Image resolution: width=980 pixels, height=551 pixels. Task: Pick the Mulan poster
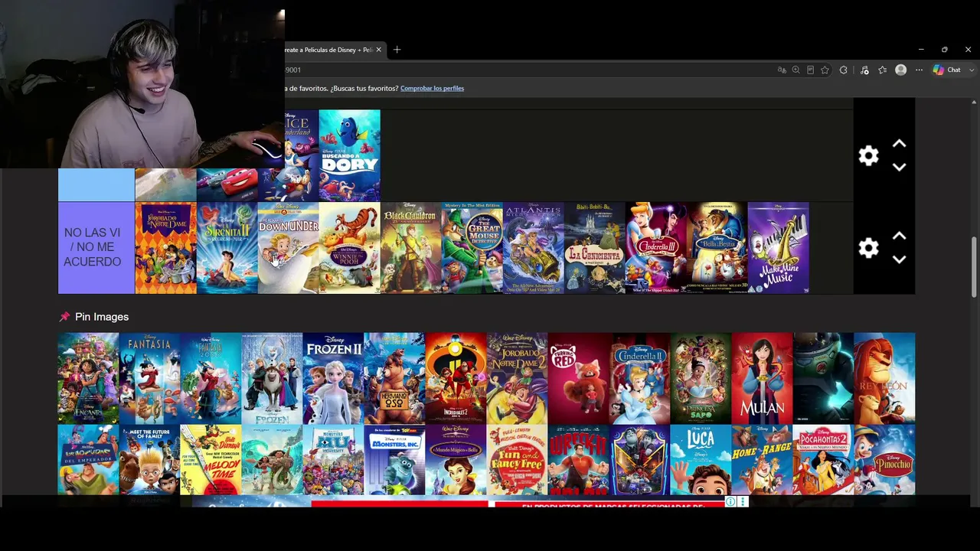[x=762, y=378]
